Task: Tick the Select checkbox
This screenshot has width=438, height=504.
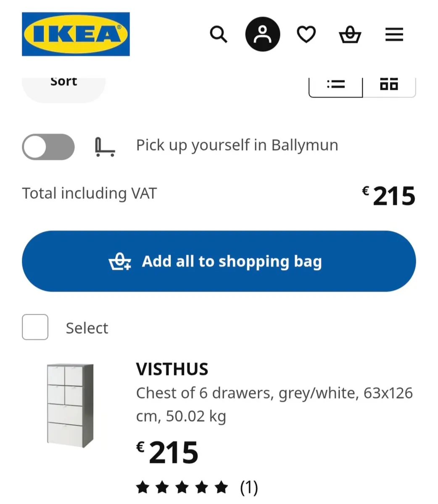Action: pyautogui.click(x=35, y=327)
